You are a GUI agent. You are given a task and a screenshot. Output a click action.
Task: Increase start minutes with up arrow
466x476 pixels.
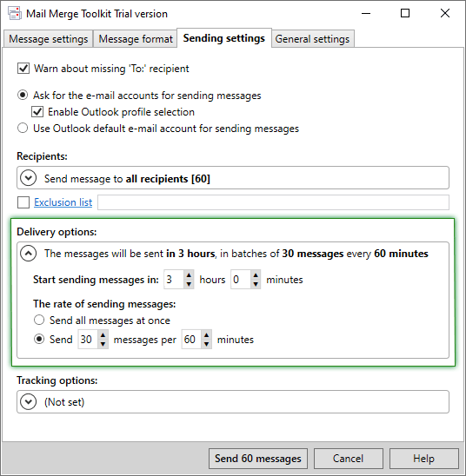pos(256,275)
